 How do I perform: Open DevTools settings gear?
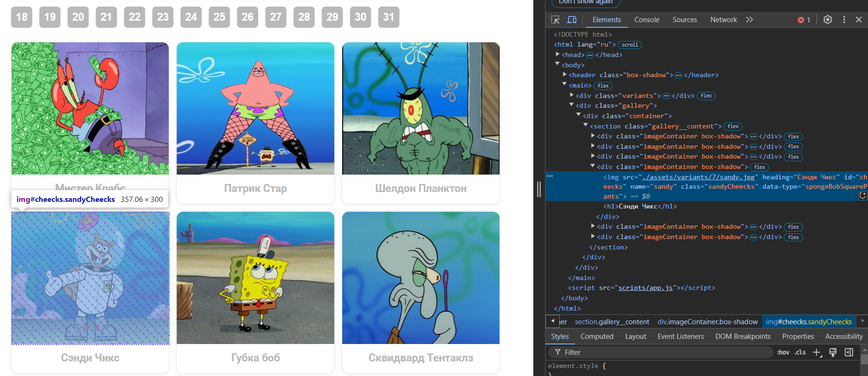pyautogui.click(x=828, y=20)
